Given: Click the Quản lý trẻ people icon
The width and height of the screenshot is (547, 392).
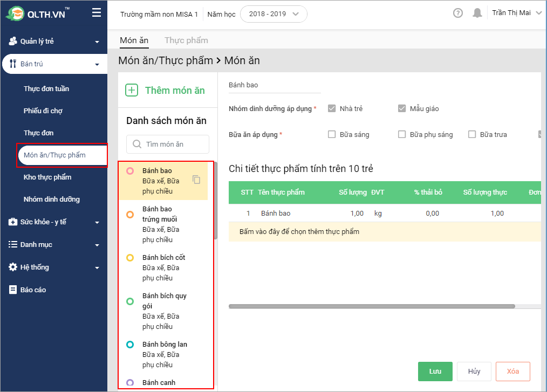Looking at the screenshot, I should [13, 41].
